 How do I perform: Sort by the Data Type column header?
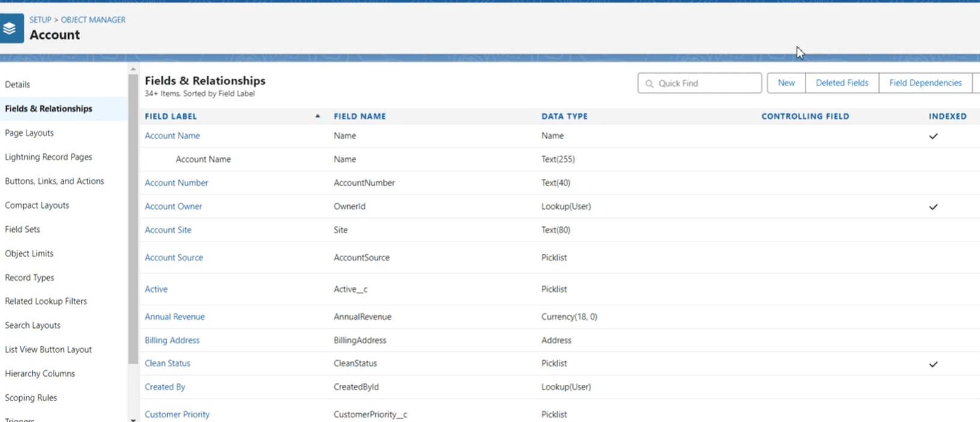[x=564, y=117]
